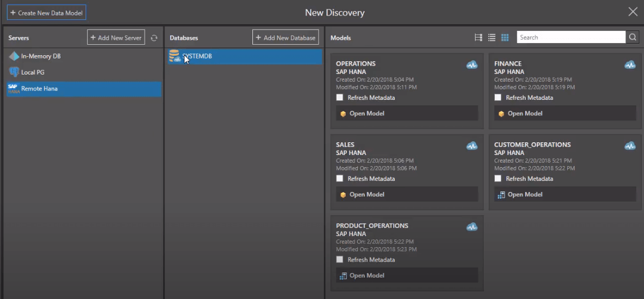Click the FINANCE model title
Screen dimensions: 644x299
pyautogui.click(x=508, y=63)
